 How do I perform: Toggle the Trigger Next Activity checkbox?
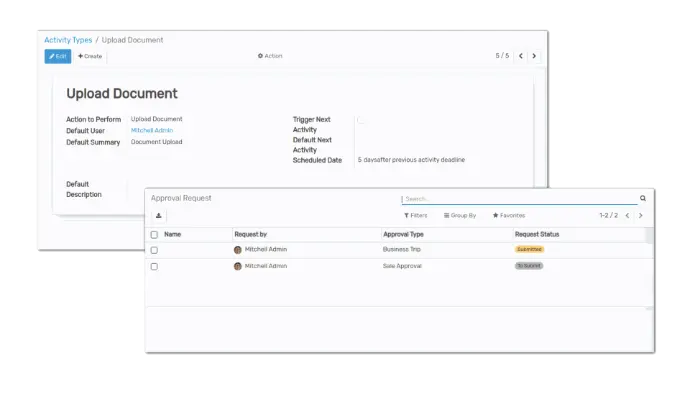(x=360, y=120)
